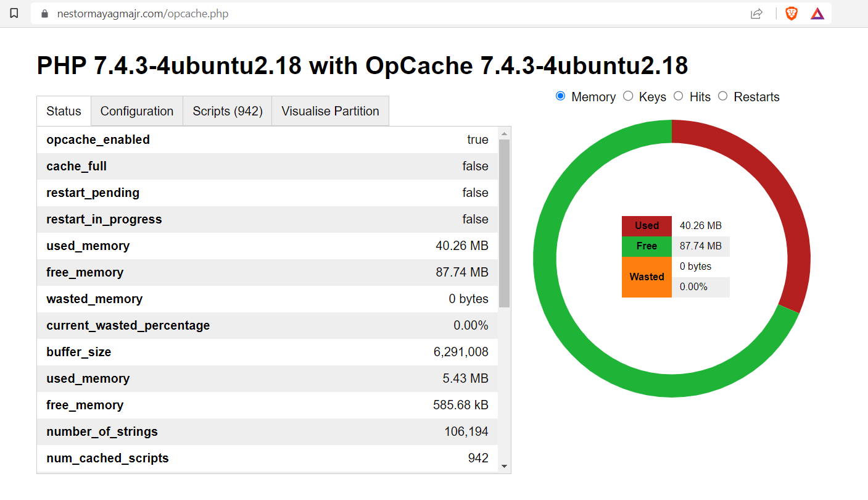Select the Hits radio button
Screen dimensions: 868x500
tap(679, 96)
